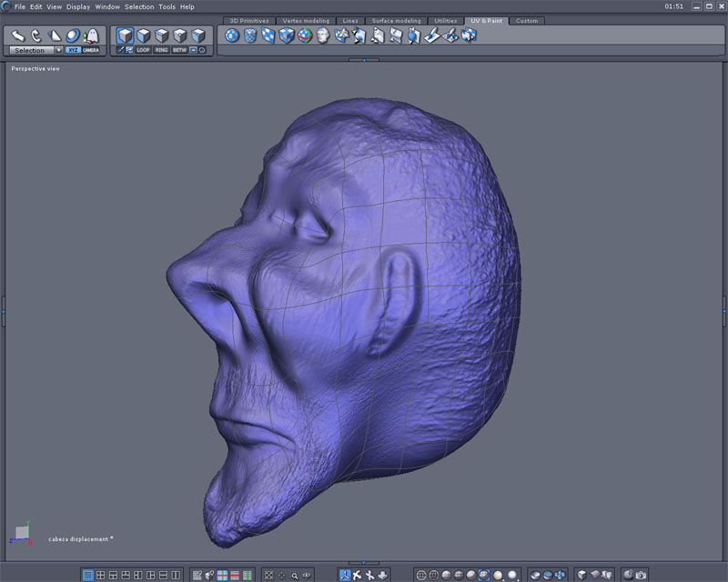Click the camera render icon in bottom bar
Screen dimensions: 728x582
(642, 575)
